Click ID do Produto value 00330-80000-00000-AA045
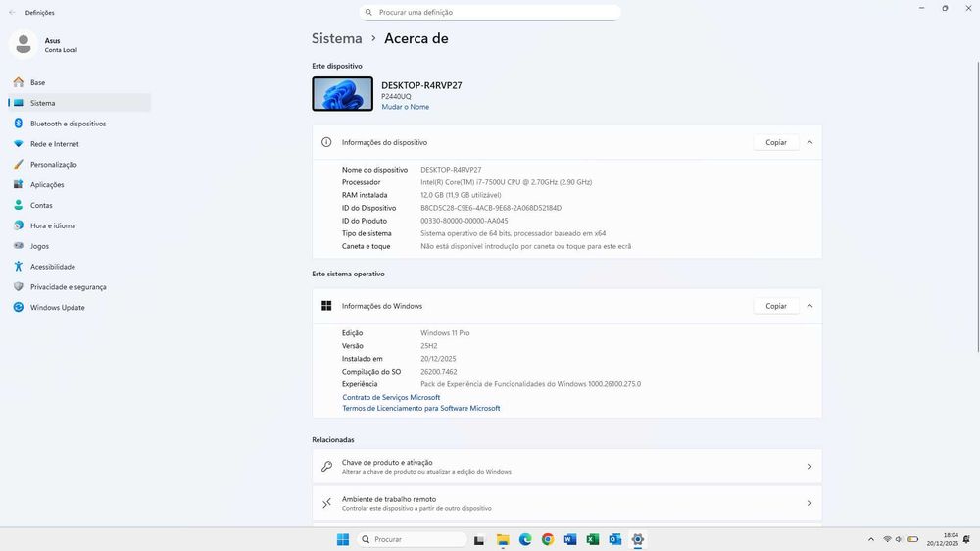The height and width of the screenshot is (551, 980). [464, 221]
